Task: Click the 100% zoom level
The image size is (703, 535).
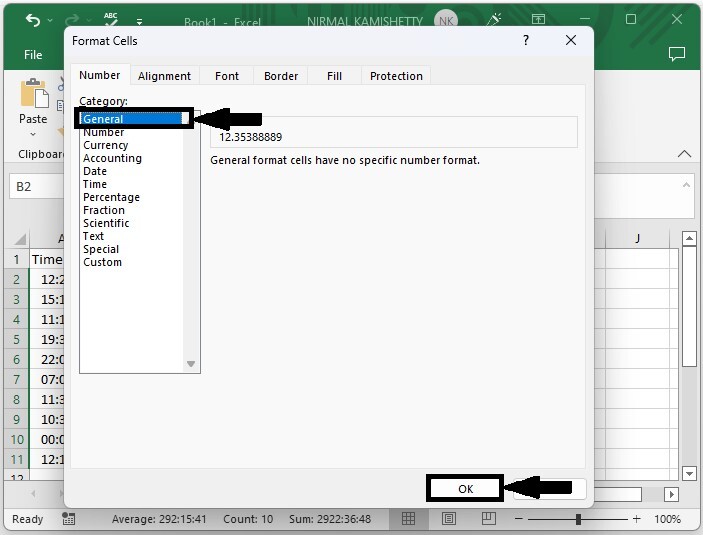Action: click(x=667, y=519)
